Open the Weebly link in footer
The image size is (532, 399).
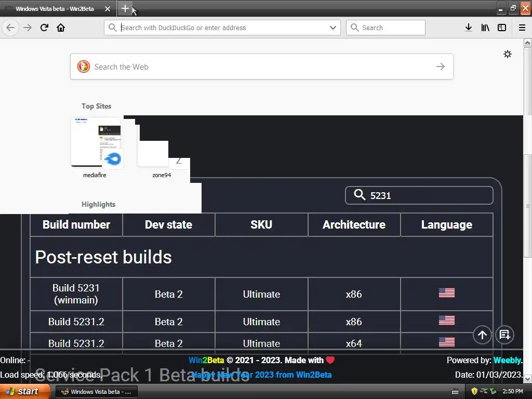point(507,360)
